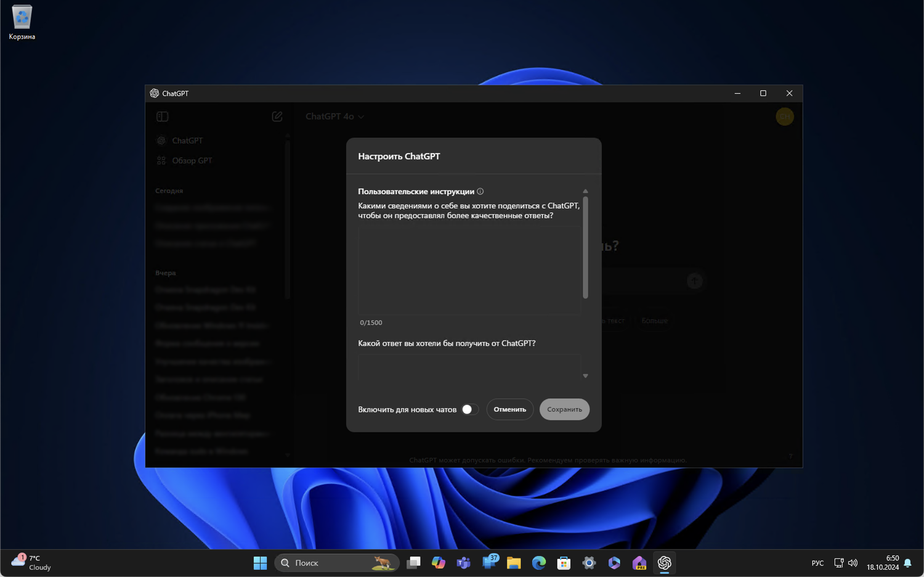Click the question mark help button

790,456
